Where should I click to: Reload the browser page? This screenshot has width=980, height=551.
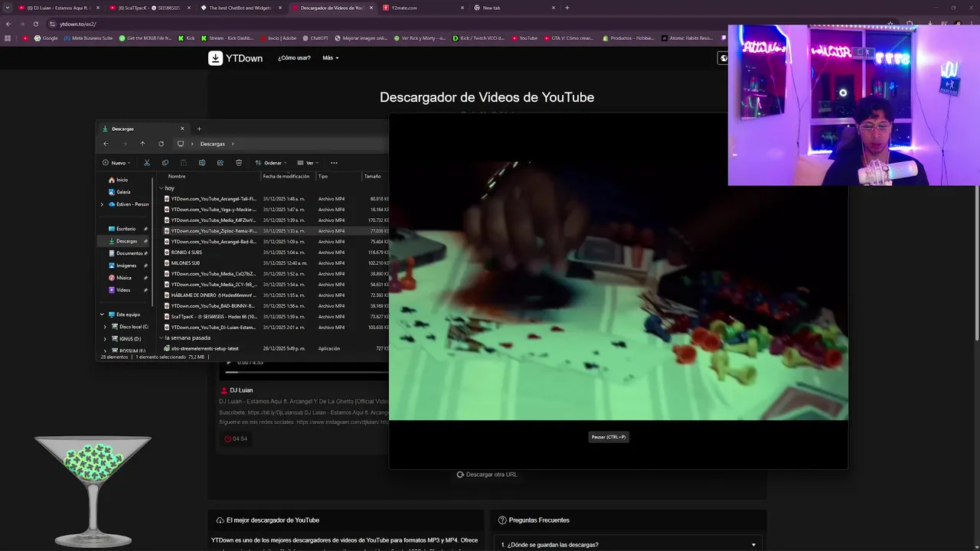click(x=36, y=24)
